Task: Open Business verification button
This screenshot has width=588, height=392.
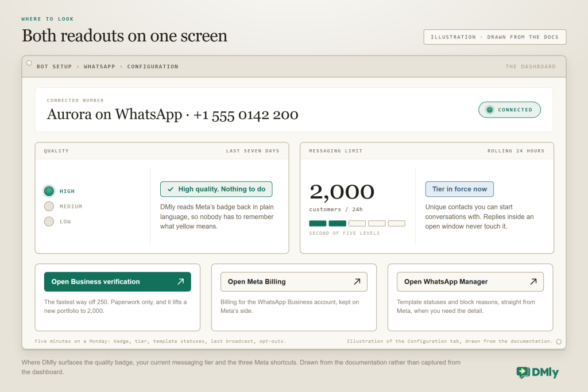Action: pos(117,282)
